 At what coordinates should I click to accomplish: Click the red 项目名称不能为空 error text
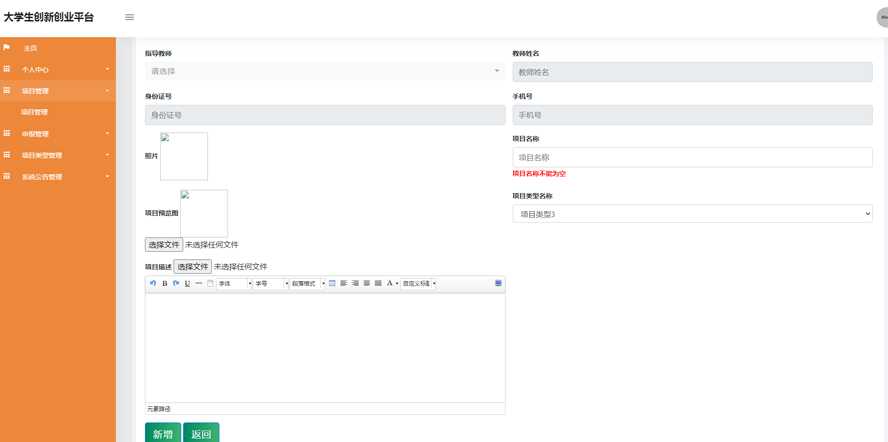(539, 174)
